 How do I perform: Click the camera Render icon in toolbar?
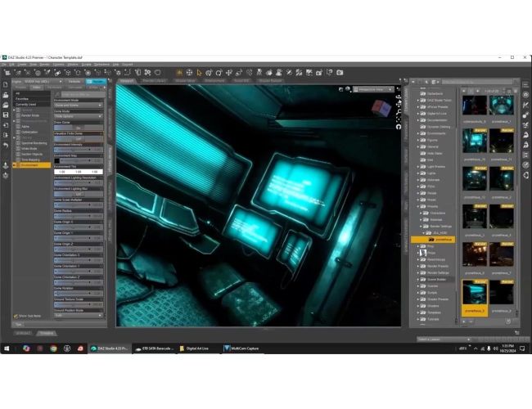[x=340, y=73]
